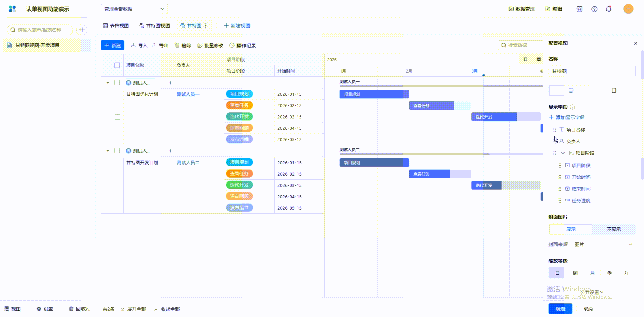The width and height of the screenshot is (644, 317).
Task: Click the 添加显示字段 link
Action: [x=567, y=117]
